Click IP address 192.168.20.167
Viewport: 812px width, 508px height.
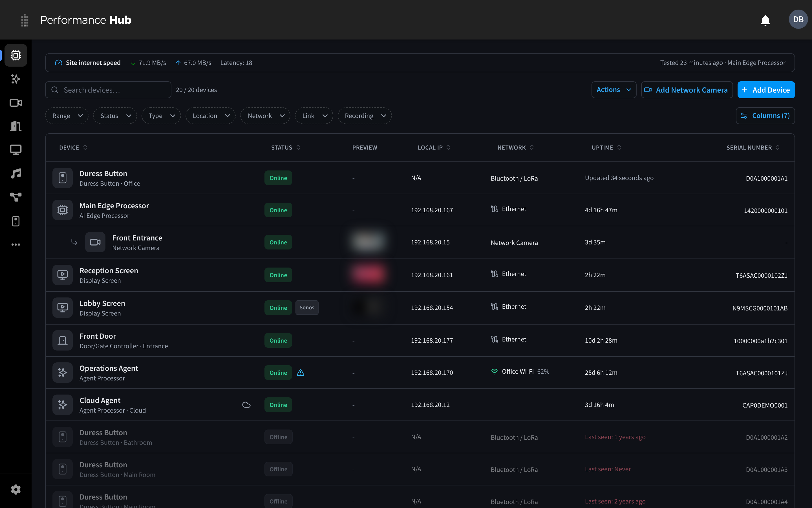click(x=432, y=210)
